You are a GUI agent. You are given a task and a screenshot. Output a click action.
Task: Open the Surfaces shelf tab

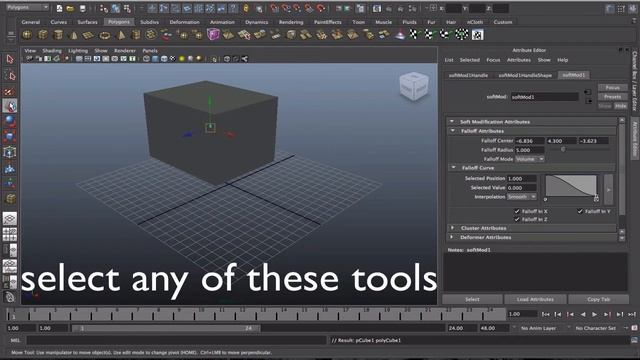click(87, 22)
